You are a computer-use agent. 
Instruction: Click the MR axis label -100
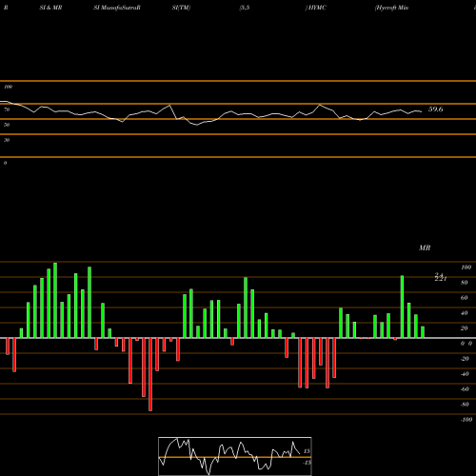pyautogui.click(x=466, y=420)
